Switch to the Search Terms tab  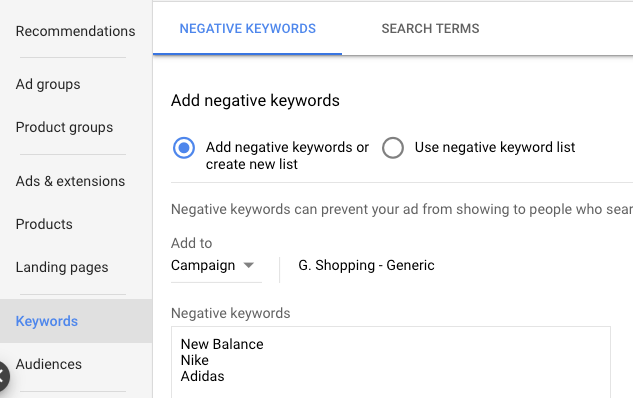point(430,29)
